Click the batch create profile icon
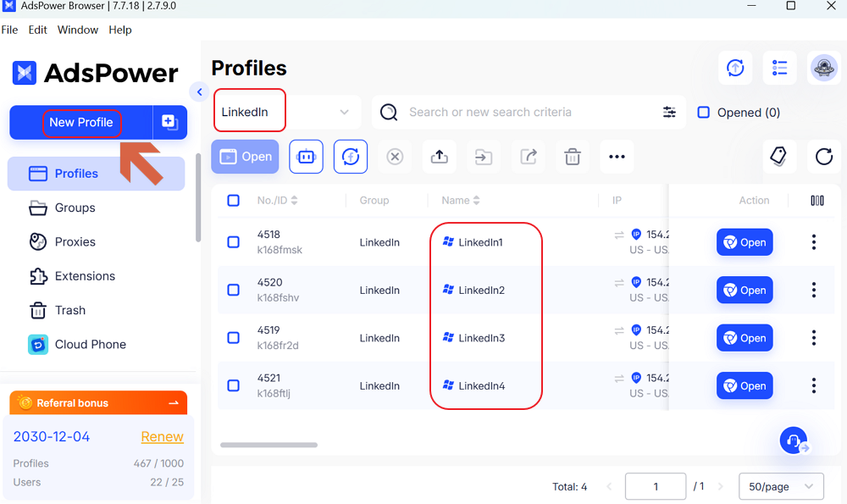Image resolution: width=847 pixels, height=504 pixels. point(169,122)
